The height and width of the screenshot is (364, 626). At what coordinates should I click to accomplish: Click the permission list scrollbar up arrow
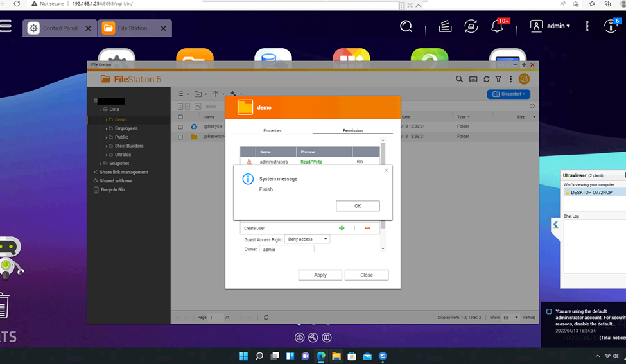pos(383,140)
